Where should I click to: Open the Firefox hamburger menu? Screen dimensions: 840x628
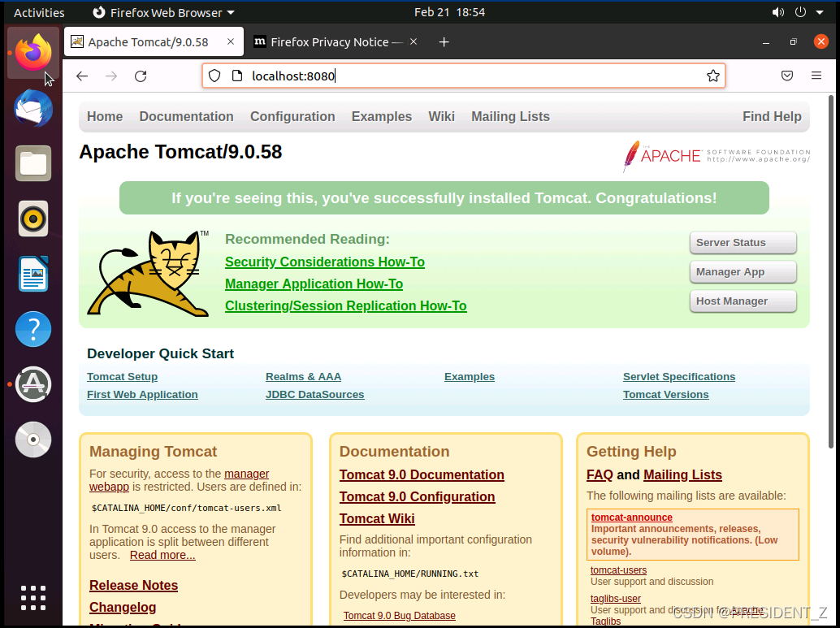tap(816, 76)
